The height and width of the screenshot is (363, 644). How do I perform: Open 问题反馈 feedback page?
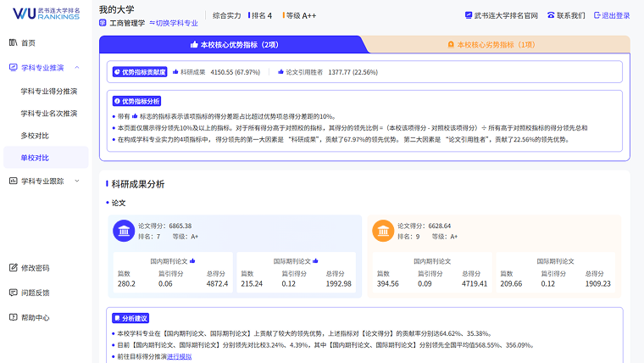pyautogui.click(x=36, y=293)
